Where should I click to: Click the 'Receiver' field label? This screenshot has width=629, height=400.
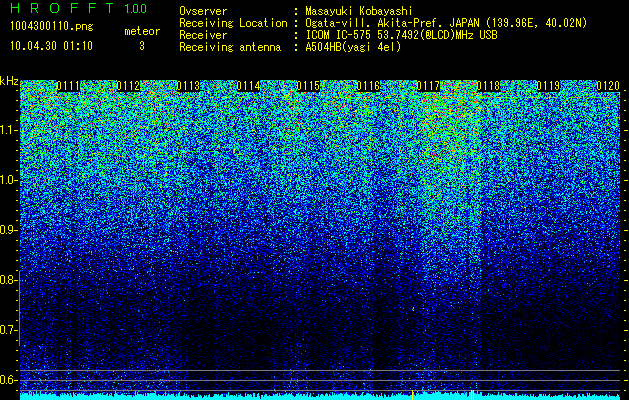(x=203, y=35)
